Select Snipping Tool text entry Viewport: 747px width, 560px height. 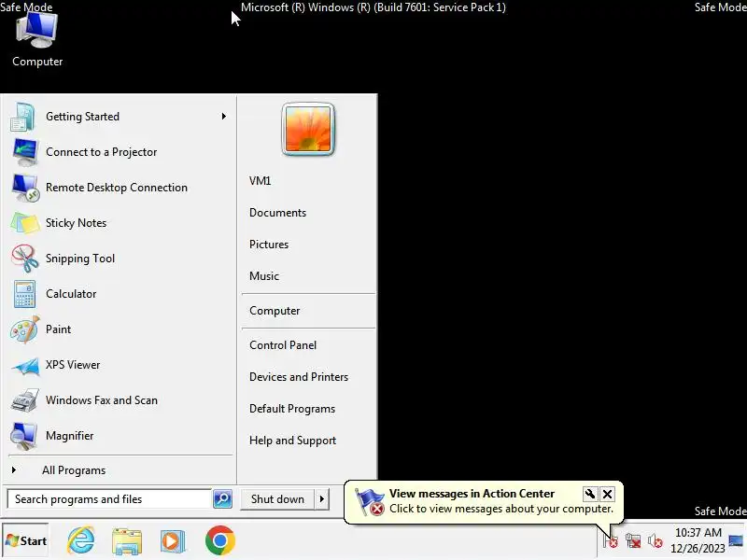[x=80, y=259]
